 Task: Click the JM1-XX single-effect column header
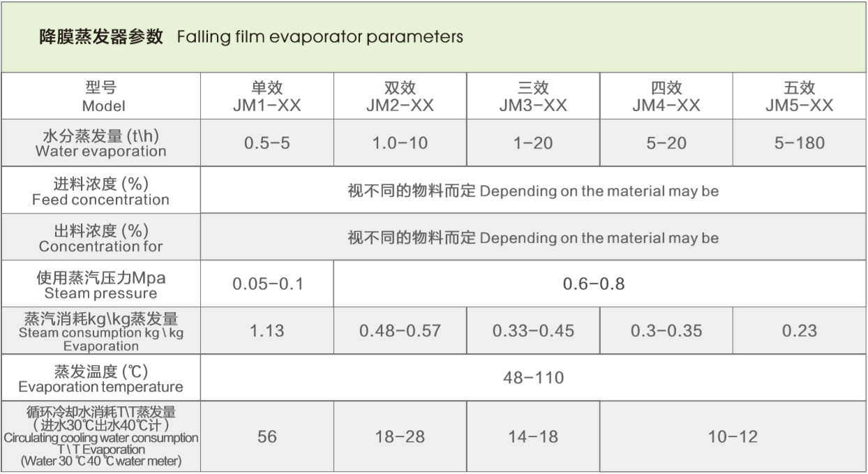point(267,96)
